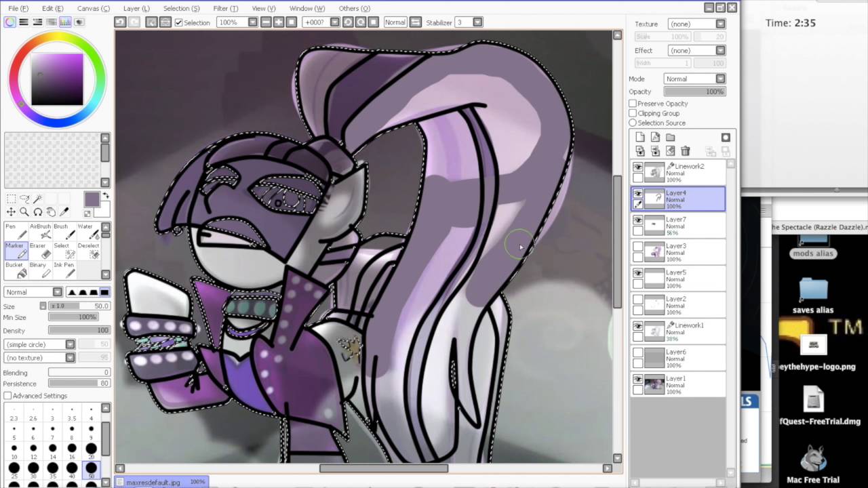The image size is (868, 488).
Task: Select the Bucket tool
Action: [15, 270]
